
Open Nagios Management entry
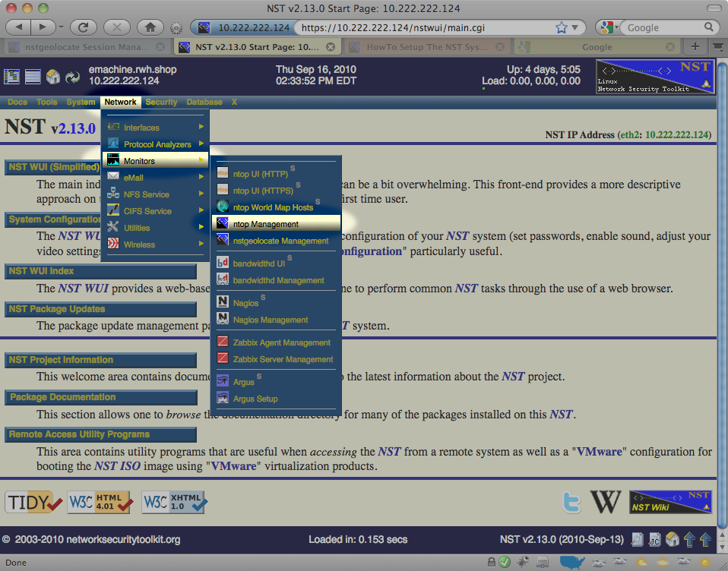[276, 320]
